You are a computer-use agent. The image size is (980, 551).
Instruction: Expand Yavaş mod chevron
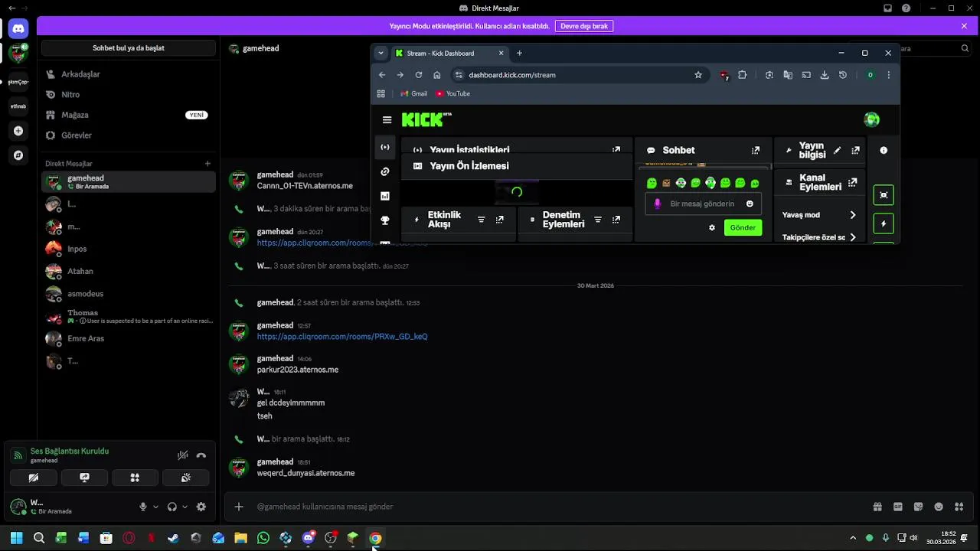(x=853, y=215)
